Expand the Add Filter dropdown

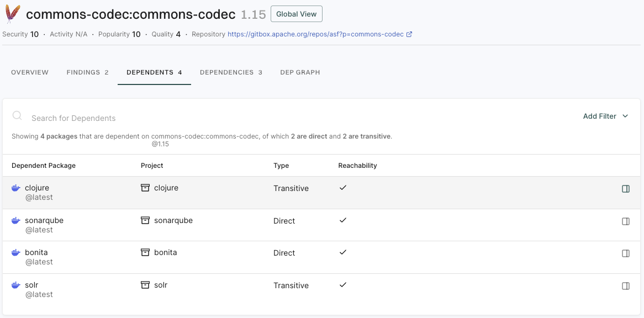coord(605,116)
